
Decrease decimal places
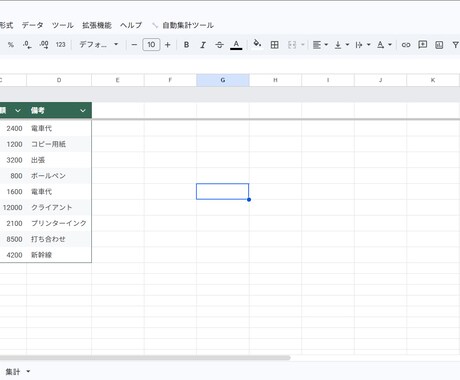(x=27, y=45)
